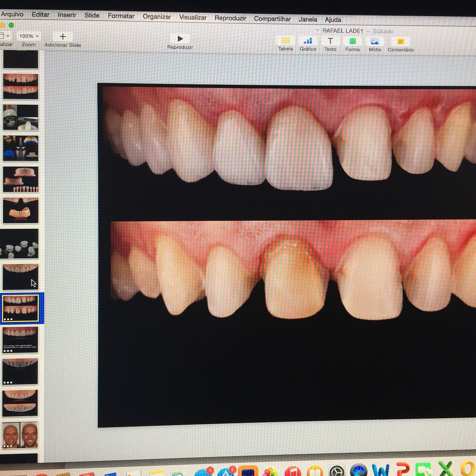Click the RAFAEL LADE1 document title
The image size is (476, 476).
coord(342,31)
